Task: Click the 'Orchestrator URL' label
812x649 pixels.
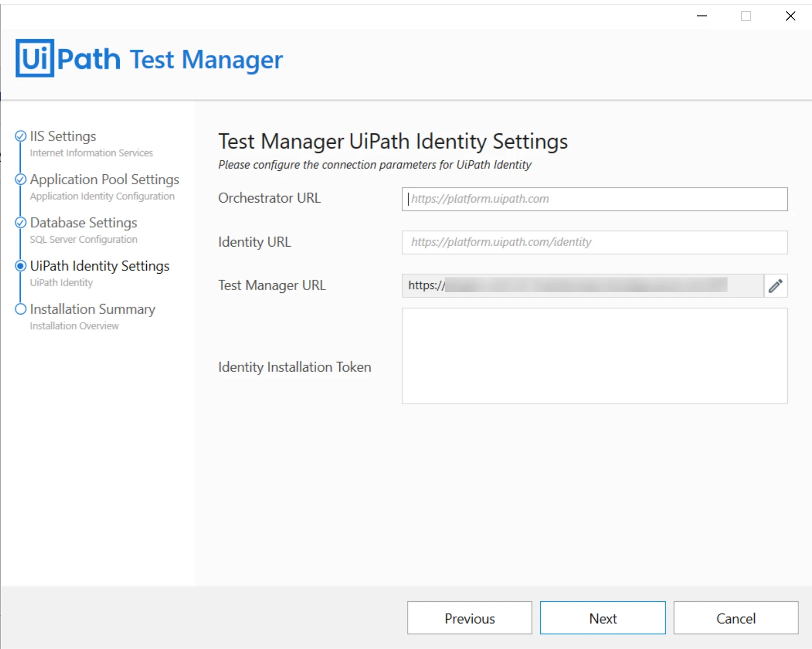Action: pos(269,198)
